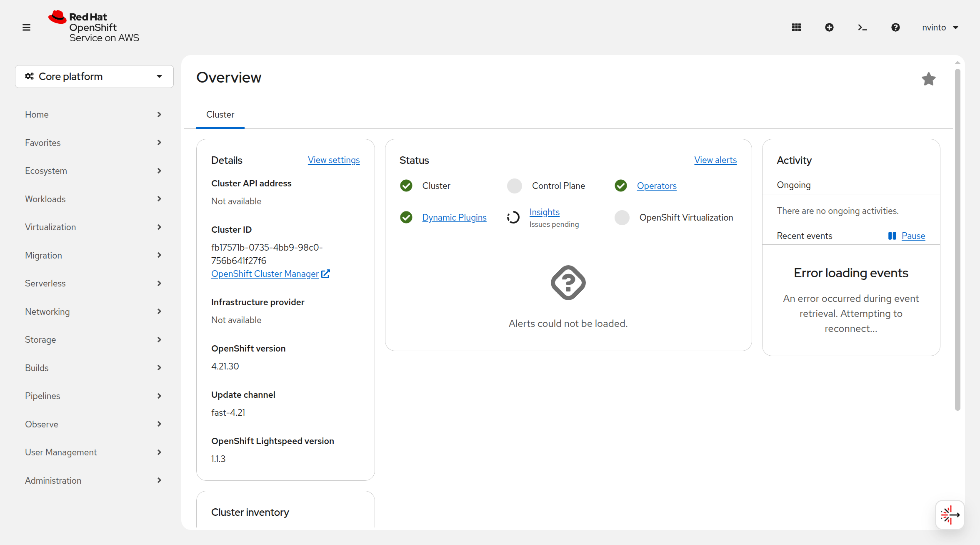The width and height of the screenshot is (980, 545).
Task: Click the external link icon after Cluster Manager
Action: click(326, 274)
